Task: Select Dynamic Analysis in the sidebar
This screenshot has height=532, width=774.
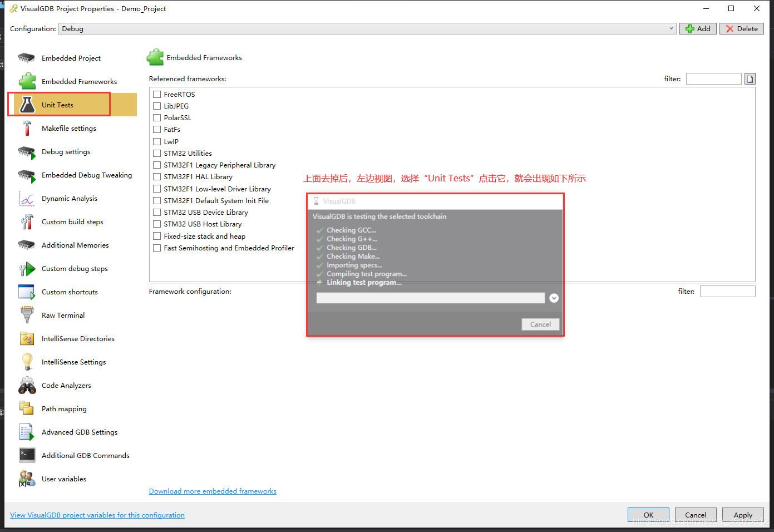Action: tap(70, 198)
